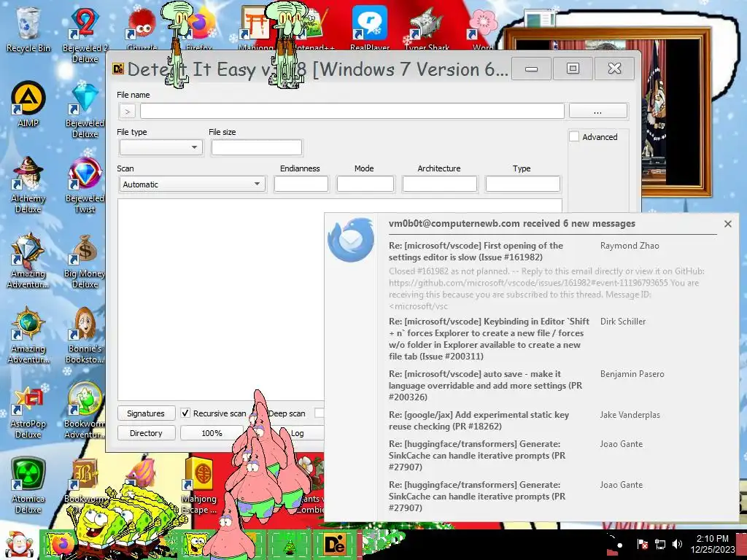Click the Thunderbird logo in notification
The image size is (747, 560).
click(x=351, y=239)
